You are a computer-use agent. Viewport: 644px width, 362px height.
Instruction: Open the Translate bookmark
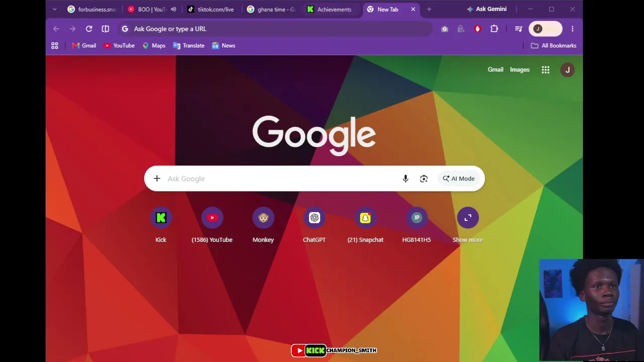point(189,46)
